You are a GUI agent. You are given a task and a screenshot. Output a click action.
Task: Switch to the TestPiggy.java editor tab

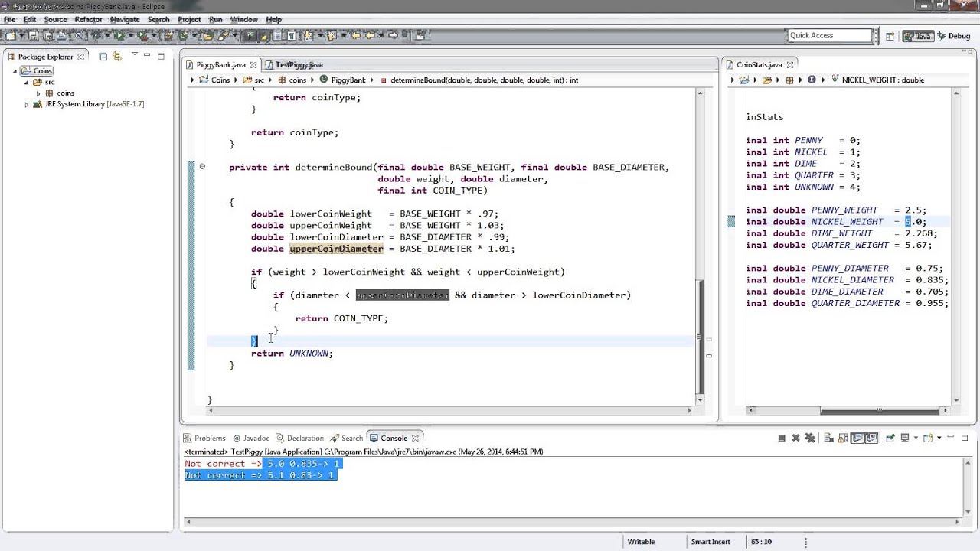299,65
